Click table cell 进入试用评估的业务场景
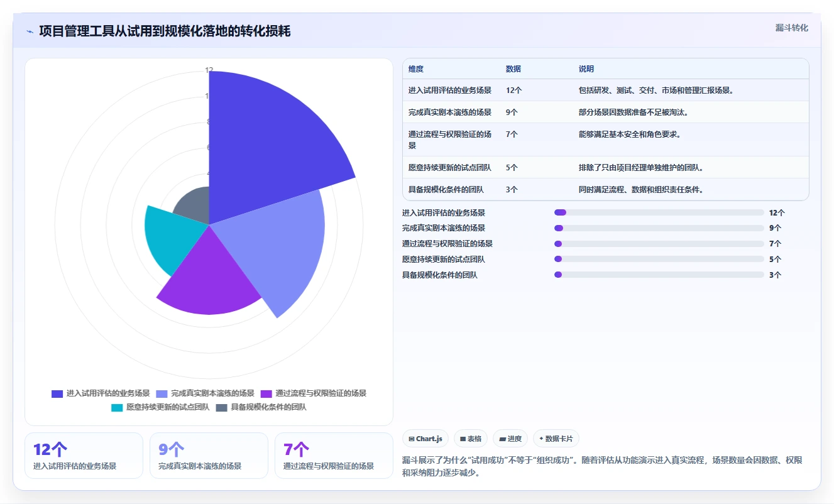Viewport: 834px width, 504px height. [x=450, y=90]
